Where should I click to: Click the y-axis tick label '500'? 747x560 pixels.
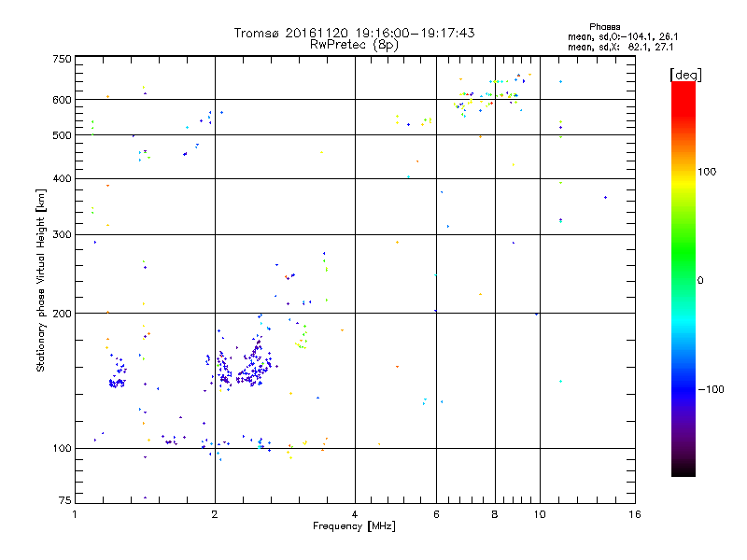pyautogui.click(x=62, y=135)
